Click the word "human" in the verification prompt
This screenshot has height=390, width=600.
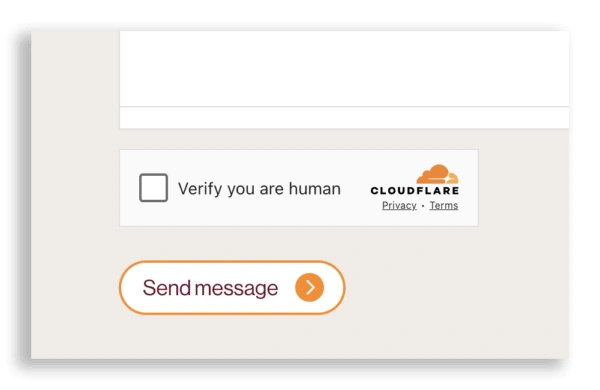[x=315, y=189]
